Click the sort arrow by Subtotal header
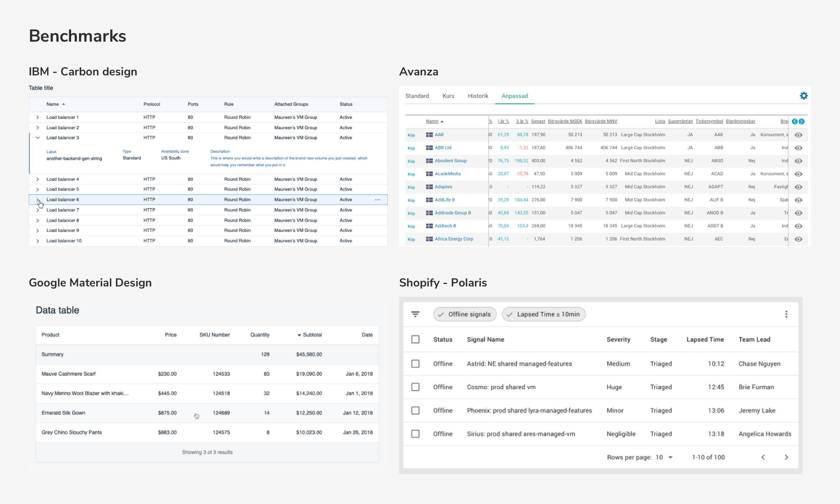The width and height of the screenshot is (840, 504). coord(299,335)
